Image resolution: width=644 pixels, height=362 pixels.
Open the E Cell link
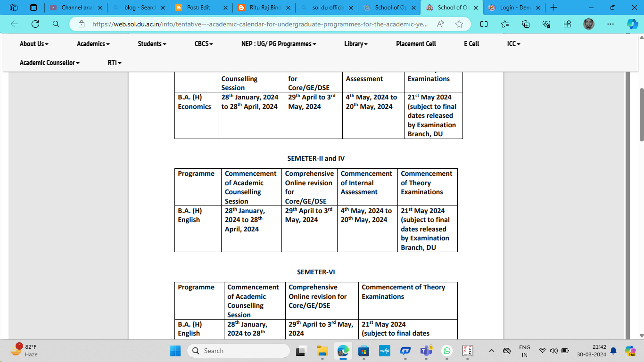coord(471,44)
